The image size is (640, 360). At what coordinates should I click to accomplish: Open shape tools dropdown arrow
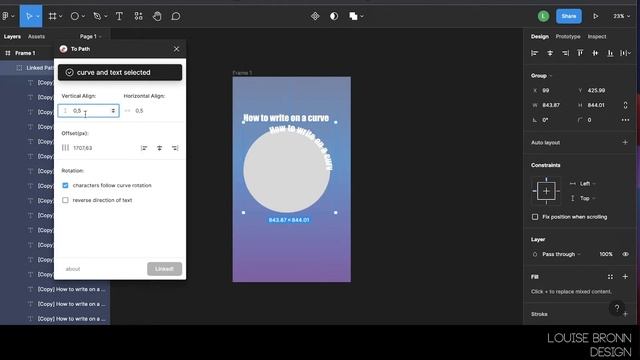(83, 16)
